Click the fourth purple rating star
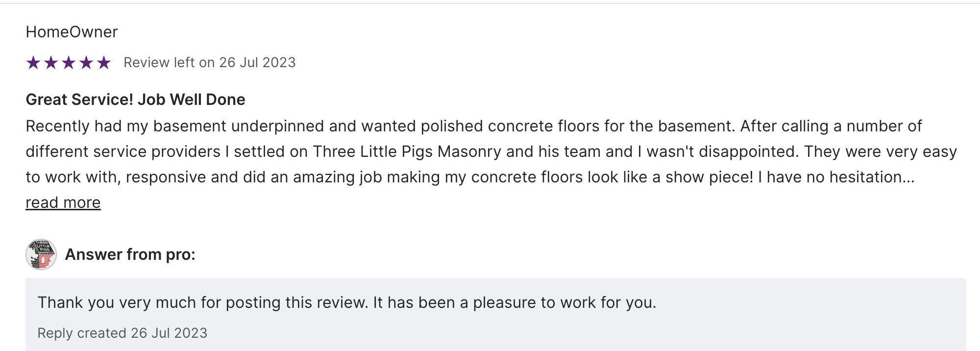Image resolution: width=980 pixels, height=351 pixels. pyautogui.click(x=86, y=63)
